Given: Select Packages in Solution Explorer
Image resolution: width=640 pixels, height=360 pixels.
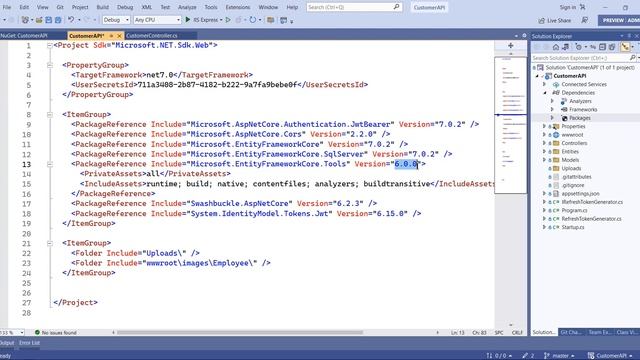Looking at the screenshot, I should coord(580,118).
